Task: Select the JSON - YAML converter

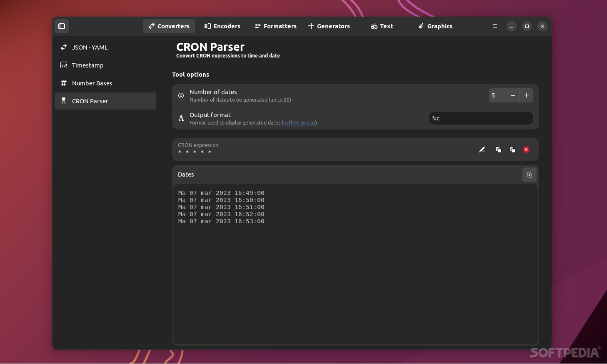Action: click(90, 47)
